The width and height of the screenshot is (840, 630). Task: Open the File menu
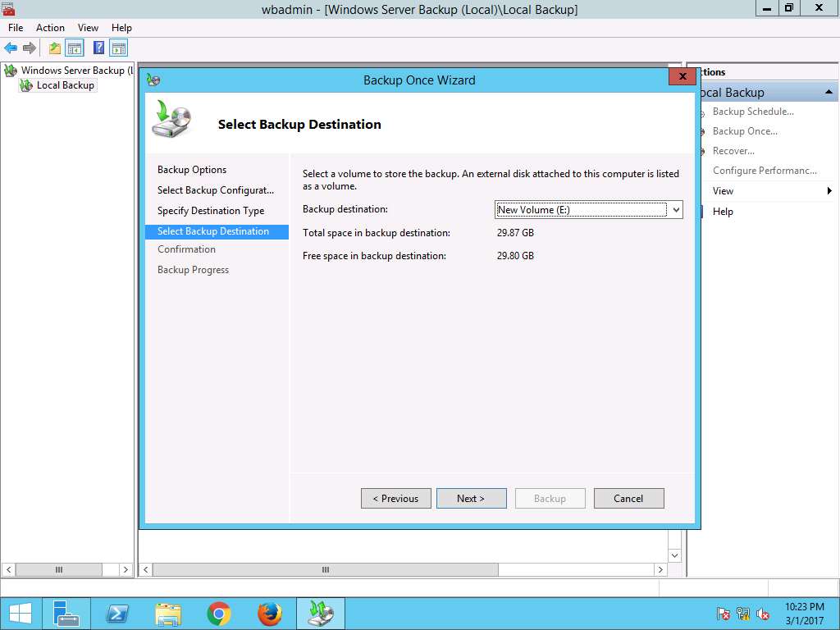coord(16,28)
